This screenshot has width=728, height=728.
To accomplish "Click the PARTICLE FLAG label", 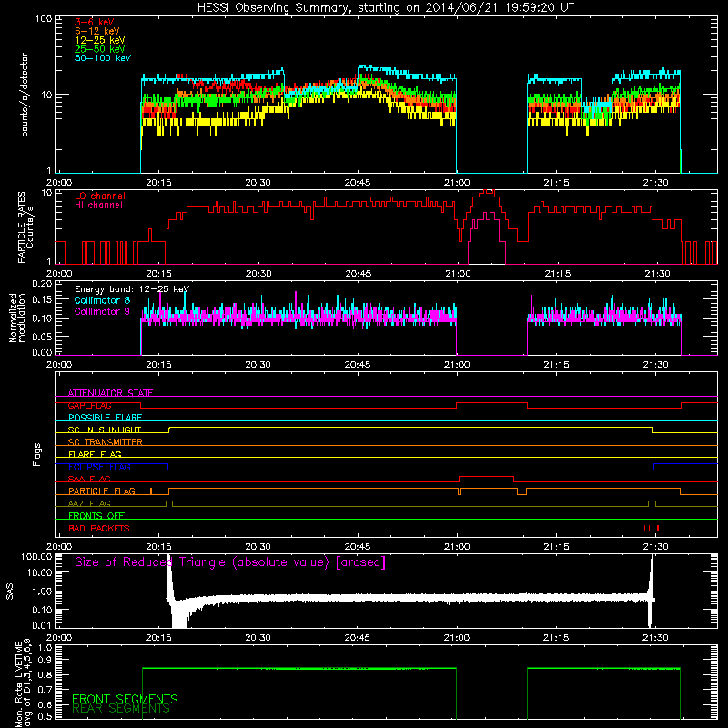I will pos(102,490).
